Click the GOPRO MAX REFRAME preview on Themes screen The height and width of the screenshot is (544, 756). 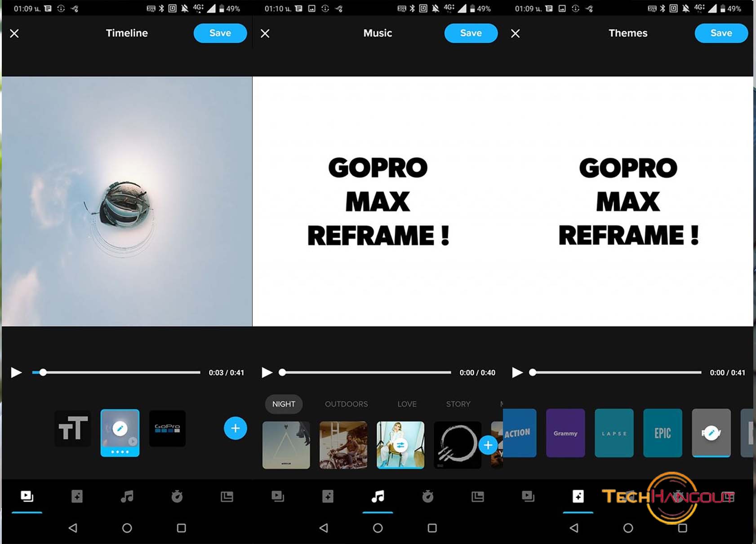[628, 201]
